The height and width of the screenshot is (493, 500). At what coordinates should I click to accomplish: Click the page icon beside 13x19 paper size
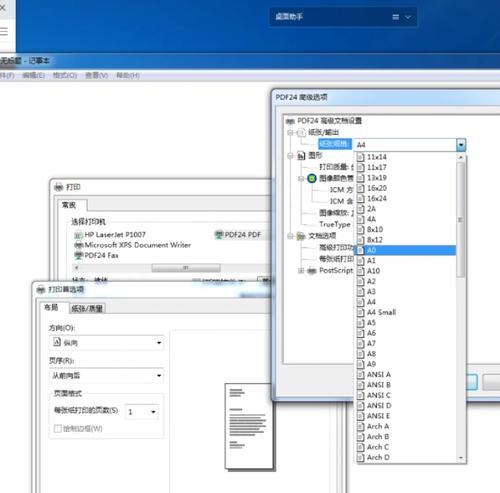(x=360, y=178)
